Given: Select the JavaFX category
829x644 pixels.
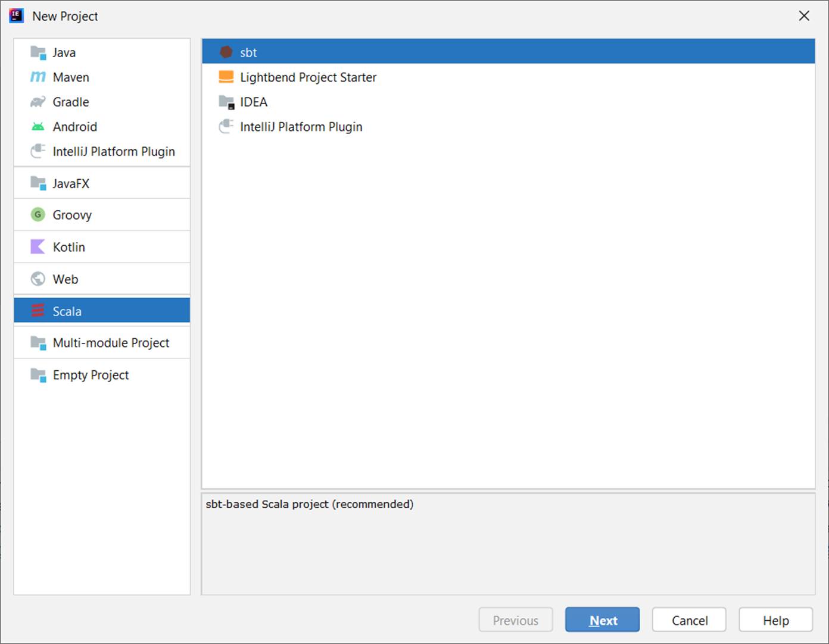Looking at the screenshot, I should point(70,183).
